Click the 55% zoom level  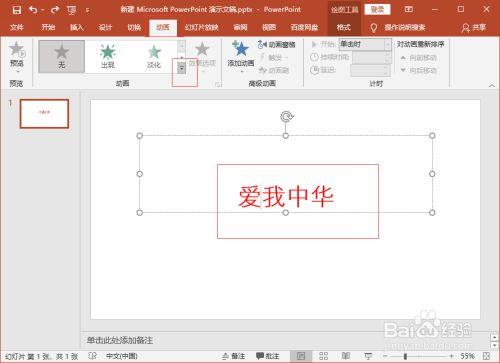click(467, 356)
